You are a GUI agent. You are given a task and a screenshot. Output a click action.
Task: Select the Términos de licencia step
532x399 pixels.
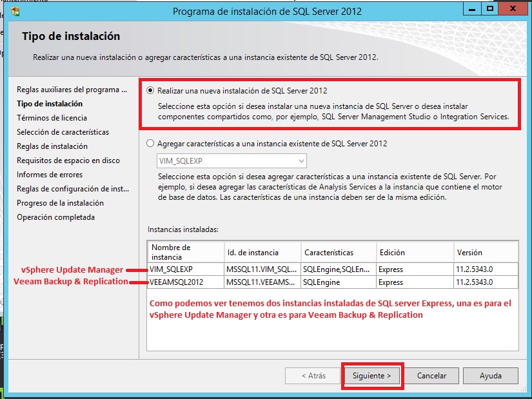[x=52, y=118]
